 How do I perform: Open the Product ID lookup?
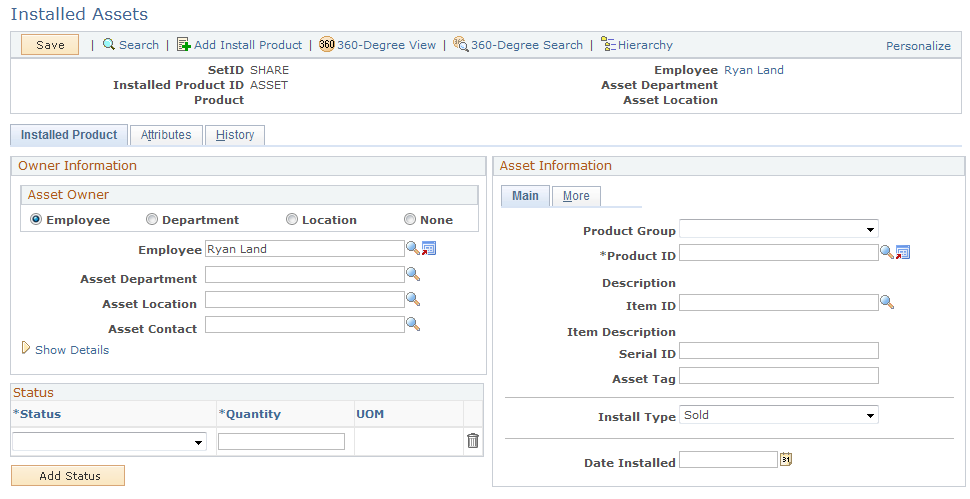point(886,252)
